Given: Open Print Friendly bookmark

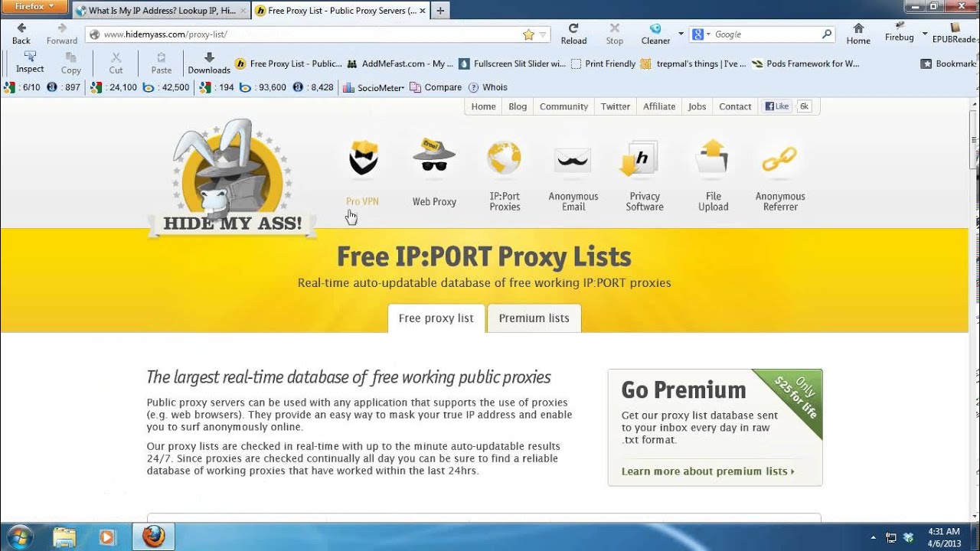Looking at the screenshot, I should tap(603, 64).
